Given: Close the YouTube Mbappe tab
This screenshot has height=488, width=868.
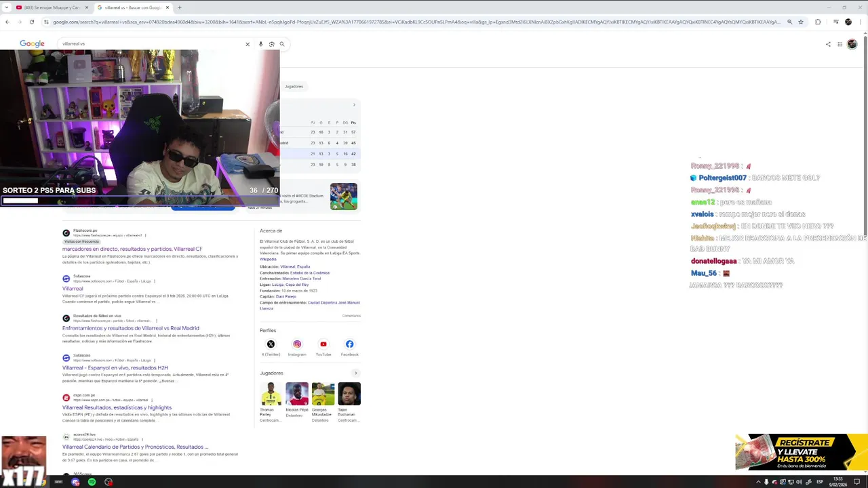Looking at the screenshot, I should 85,7.
